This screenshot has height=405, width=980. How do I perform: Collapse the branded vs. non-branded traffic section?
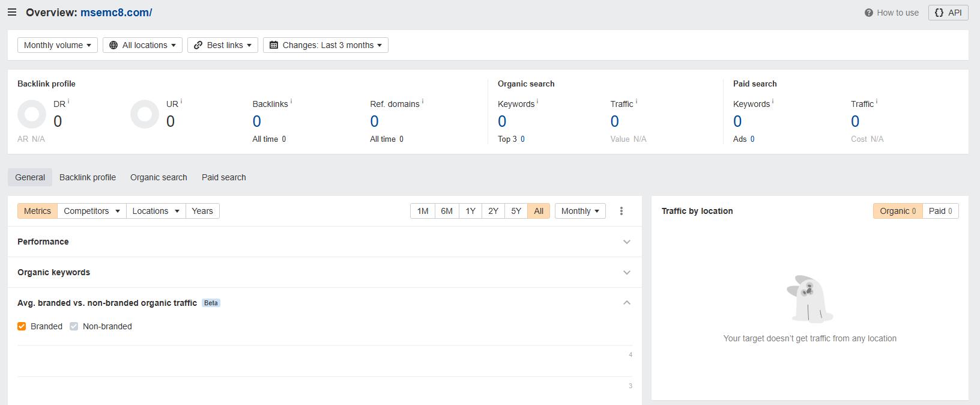click(x=627, y=303)
